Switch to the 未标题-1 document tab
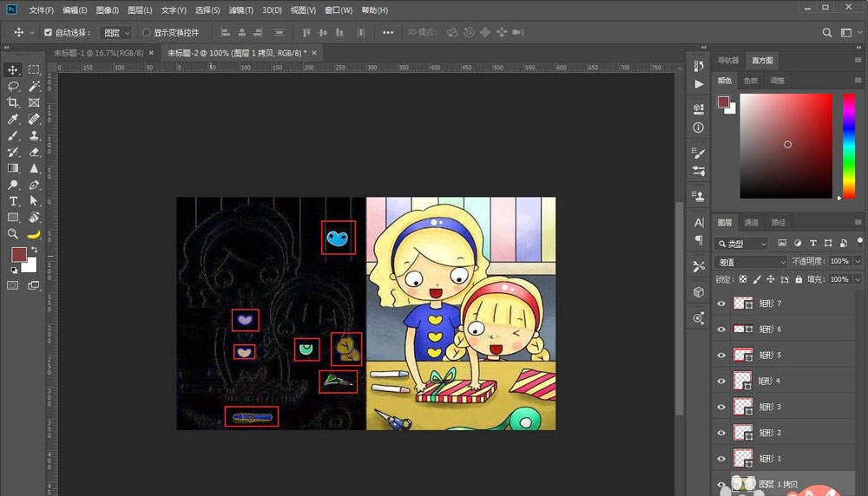The image size is (868, 496). point(98,53)
